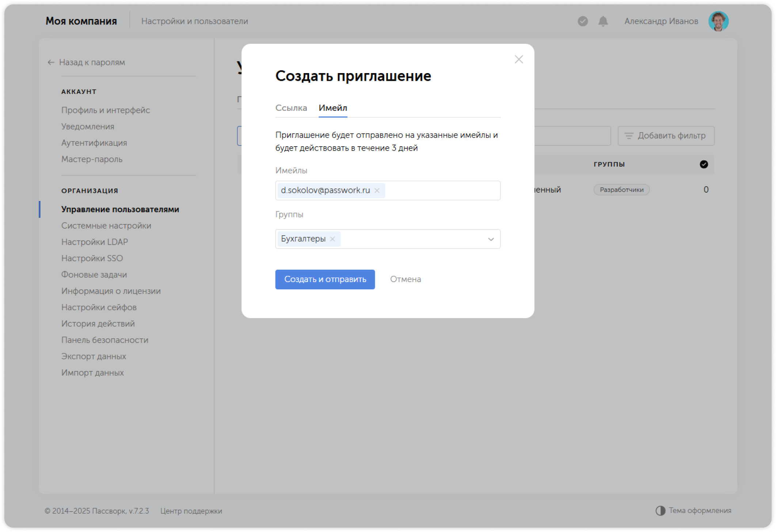Remove the d.sokolov@passwork.ru email chip
This screenshot has width=776, height=532.
coord(377,190)
